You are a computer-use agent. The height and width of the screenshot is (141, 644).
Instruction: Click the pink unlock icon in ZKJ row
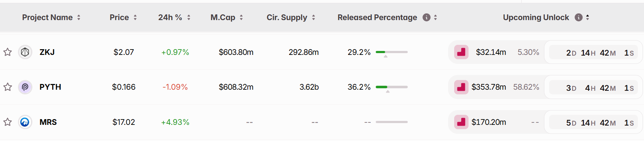[x=461, y=52]
